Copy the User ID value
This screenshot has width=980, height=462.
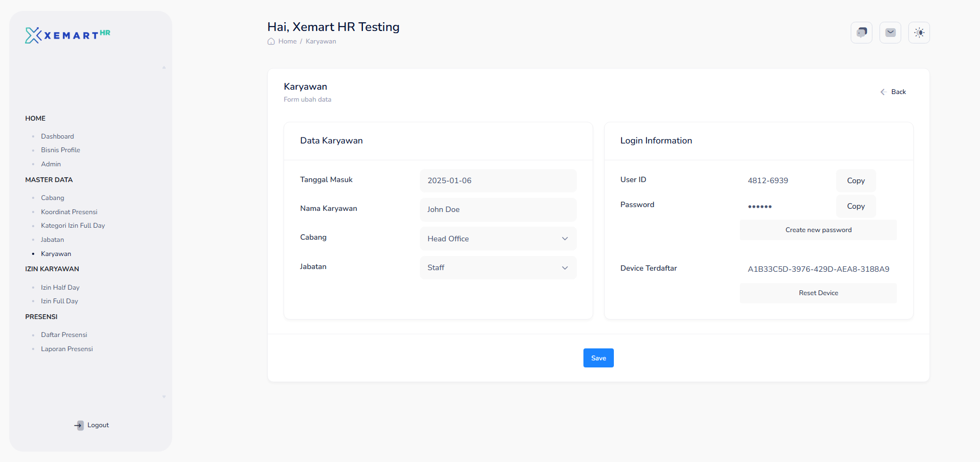856,180
